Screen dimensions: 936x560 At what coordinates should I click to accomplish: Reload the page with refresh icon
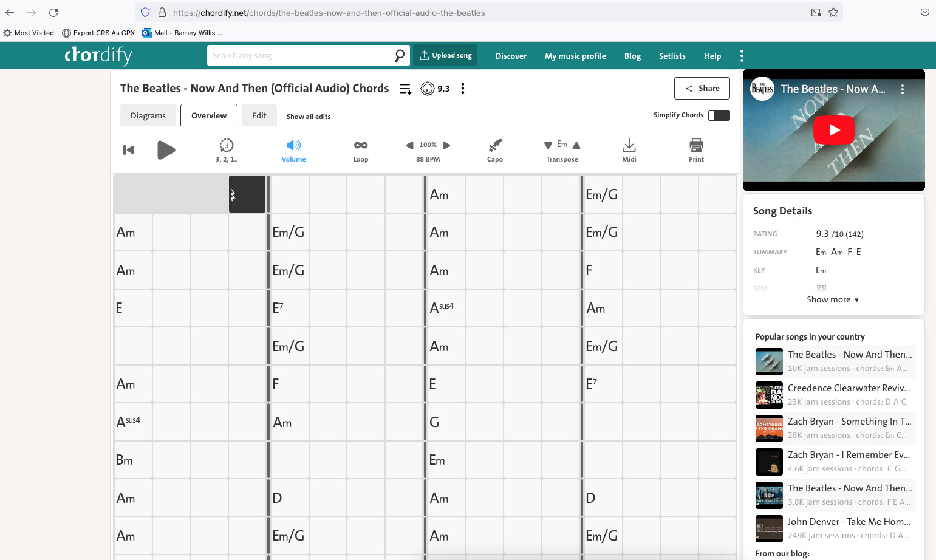click(53, 12)
